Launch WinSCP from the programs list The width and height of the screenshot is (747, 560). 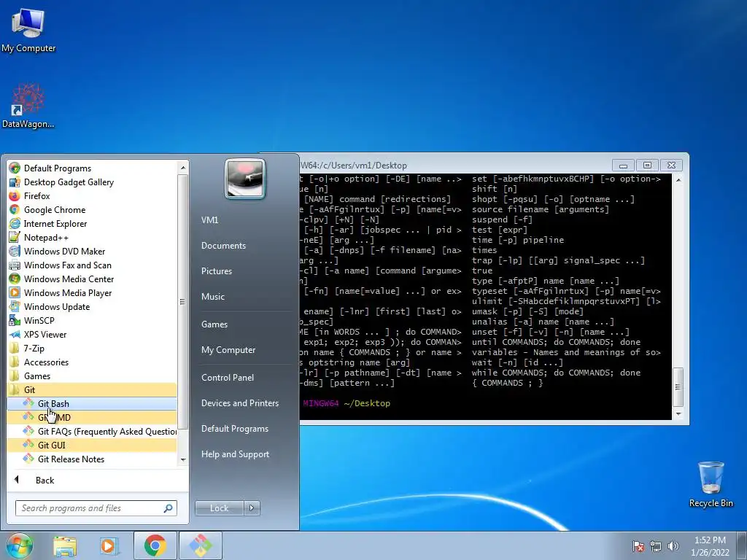pos(93,320)
